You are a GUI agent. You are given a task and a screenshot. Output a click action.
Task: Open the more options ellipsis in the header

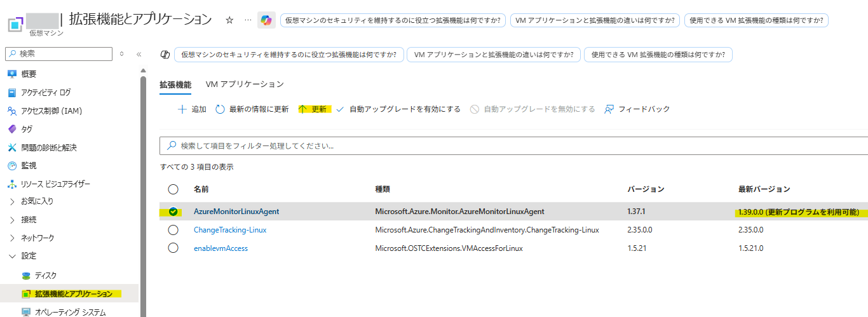click(x=248, y=20)
